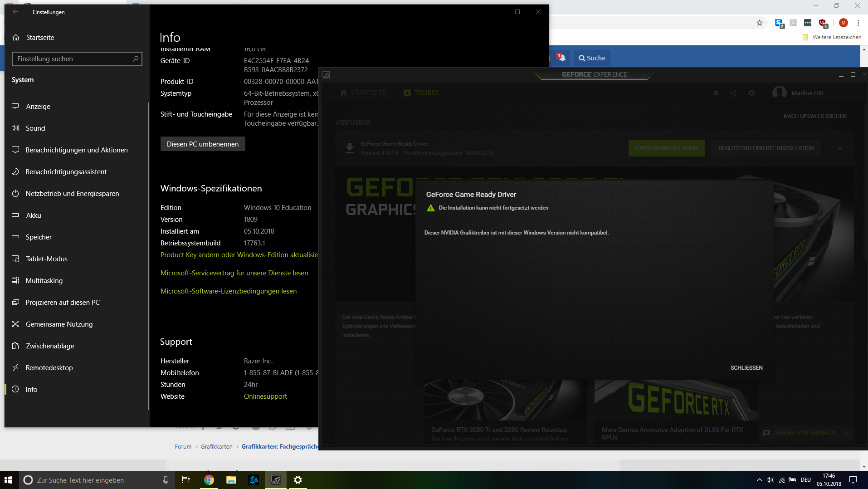The width and height of the screenshot is (868, 489).
Task: Open Windows Start menu
Action: pos(8,480)
